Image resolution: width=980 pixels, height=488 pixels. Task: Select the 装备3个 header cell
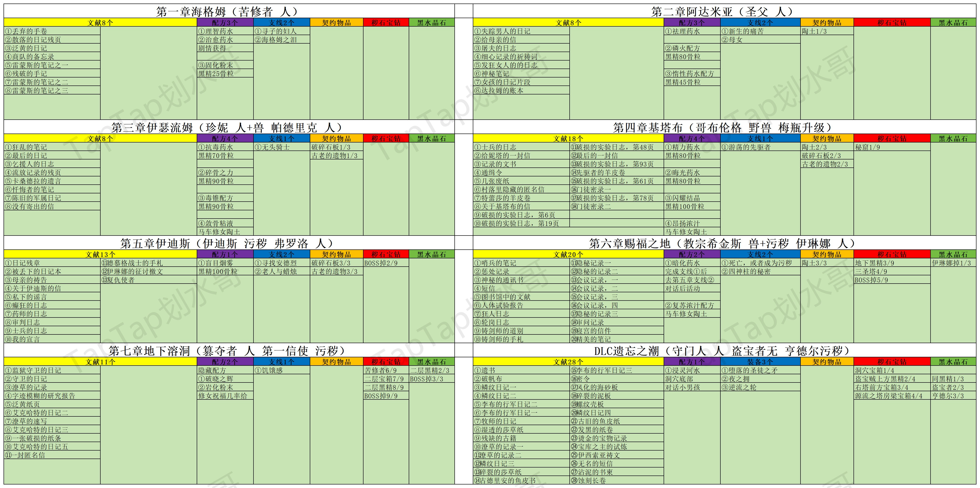(760, 362)
